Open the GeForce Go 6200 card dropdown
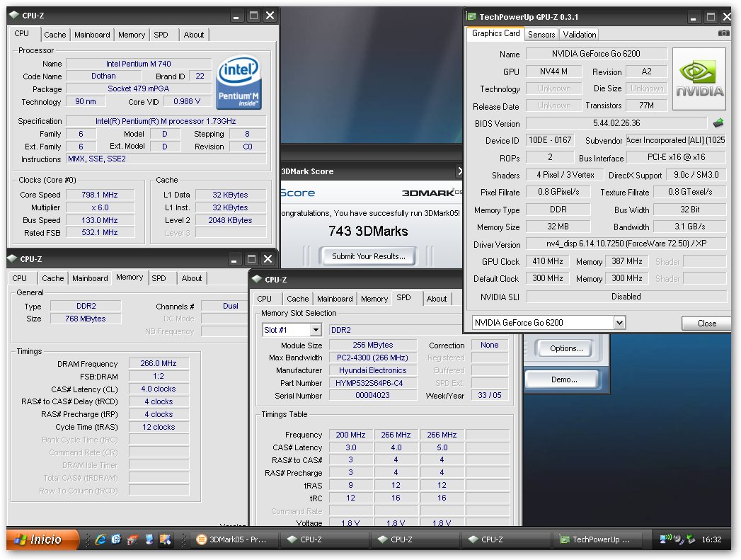Viewport: 741px width, 560px height. (619, 322)
